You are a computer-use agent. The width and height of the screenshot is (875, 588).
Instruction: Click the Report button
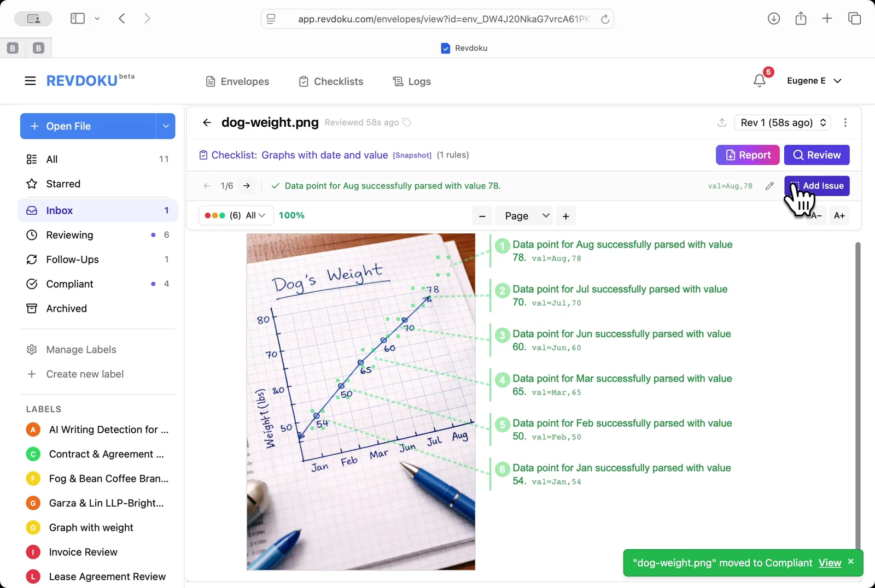point(747,155)
